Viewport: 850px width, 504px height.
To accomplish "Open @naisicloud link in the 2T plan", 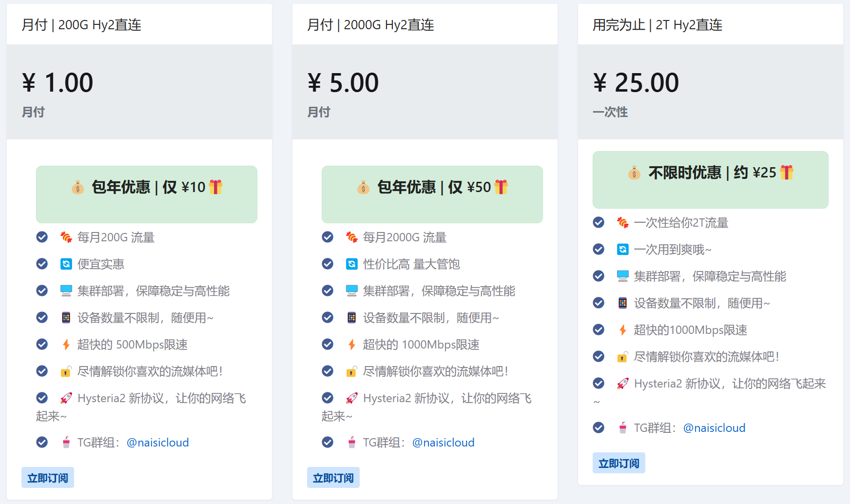I will (x=715, y=428).
